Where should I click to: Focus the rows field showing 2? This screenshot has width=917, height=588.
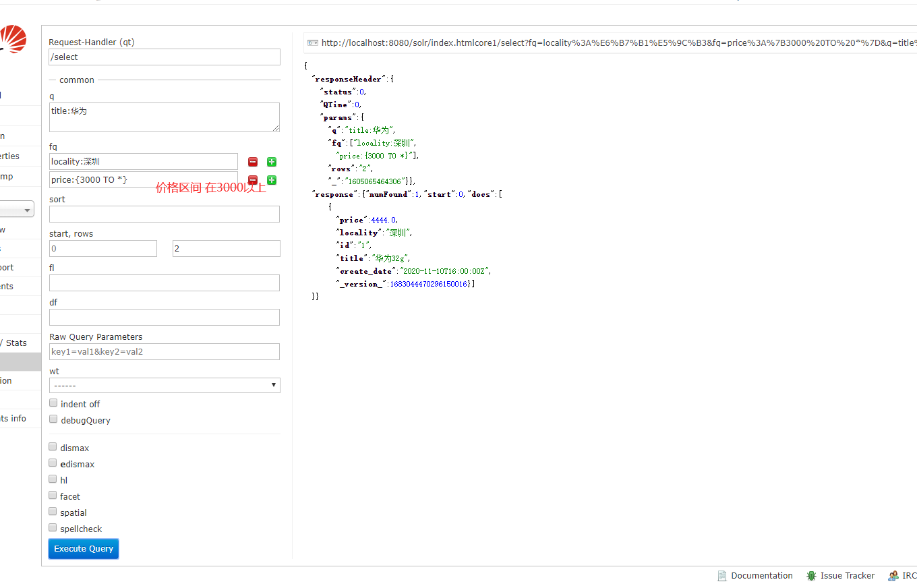click(227, 249)
